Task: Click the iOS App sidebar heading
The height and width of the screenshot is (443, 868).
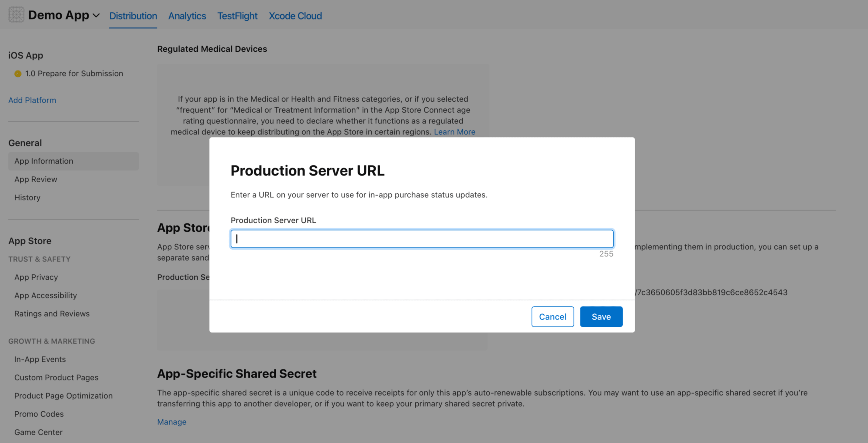Action: [26, 55]
